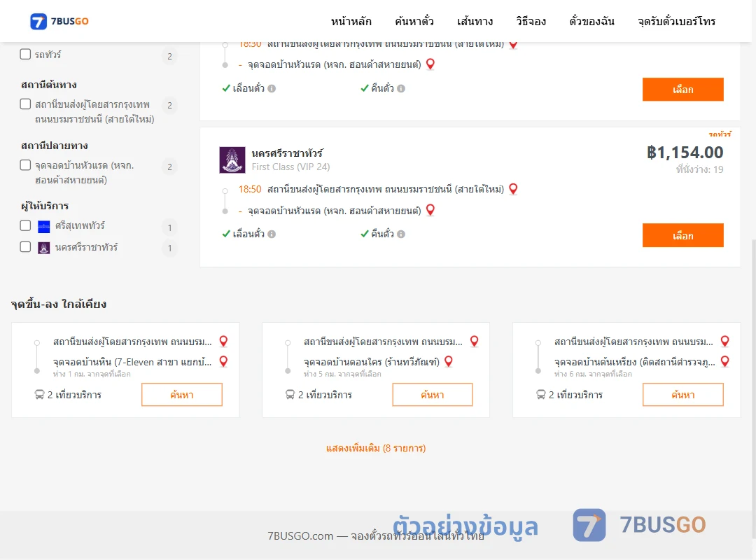Select the ฿1,154.00 นครศรีราชาทัวร์ trip
The width and height of the screenshot is (756, 560).
click(x=682, y=235)
